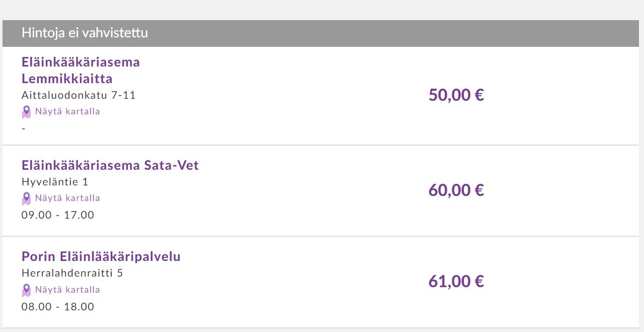
Task: Click the 50,00 € price
Action: [x=456, y=95]
